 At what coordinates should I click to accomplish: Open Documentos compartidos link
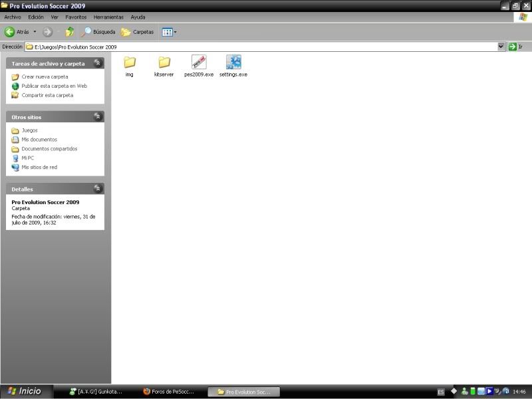pyautogui.click(x=49, y=148)
